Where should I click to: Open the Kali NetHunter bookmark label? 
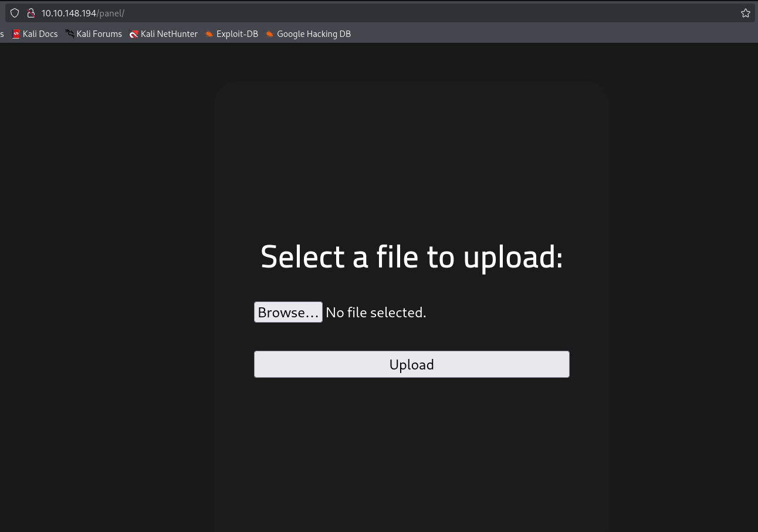pyautogui.click(x=169, y=34)
